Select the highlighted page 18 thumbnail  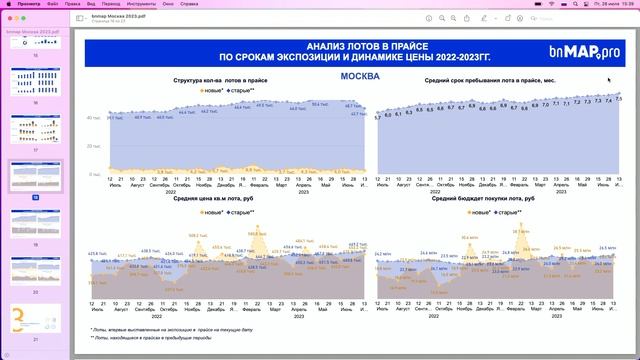36,176
